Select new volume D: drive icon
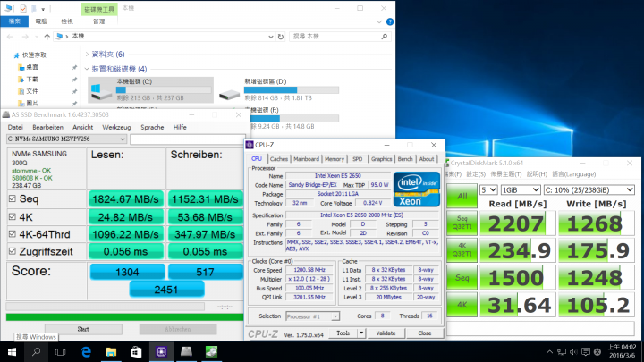 coord(229,95)
